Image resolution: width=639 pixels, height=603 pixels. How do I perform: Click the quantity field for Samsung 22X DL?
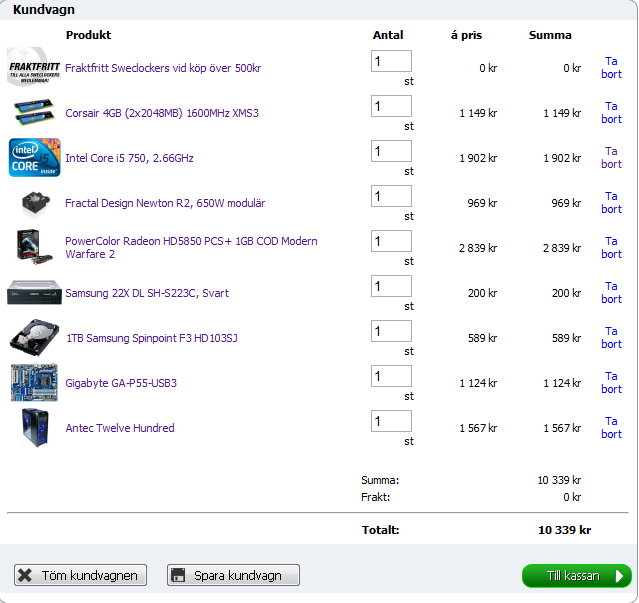pyautogui.click(x=391, y=286)
